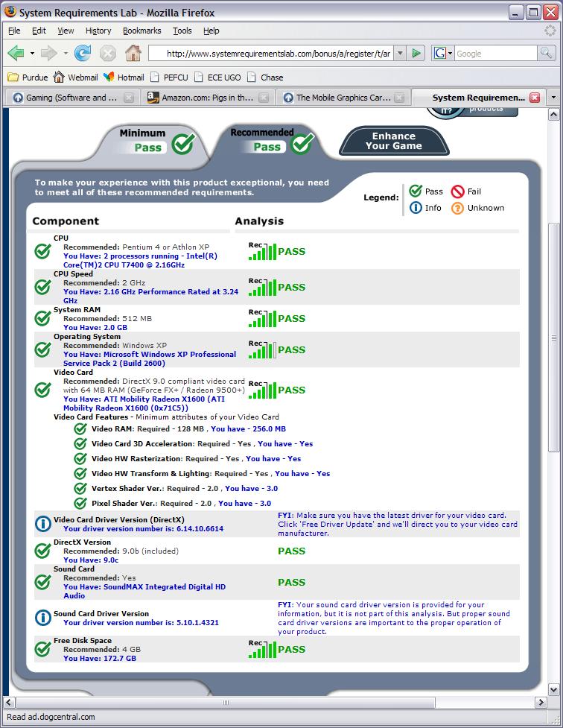The image size is (563, 728).
Task: Expand the URL bar history dropdown
Action: click(400, 53)
